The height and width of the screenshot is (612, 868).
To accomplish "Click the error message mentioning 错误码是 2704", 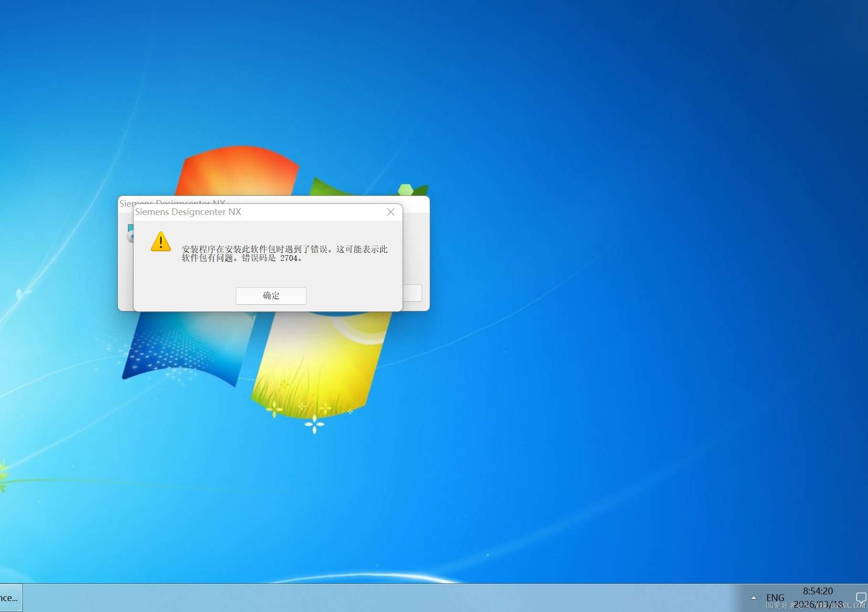I will 285,253.
